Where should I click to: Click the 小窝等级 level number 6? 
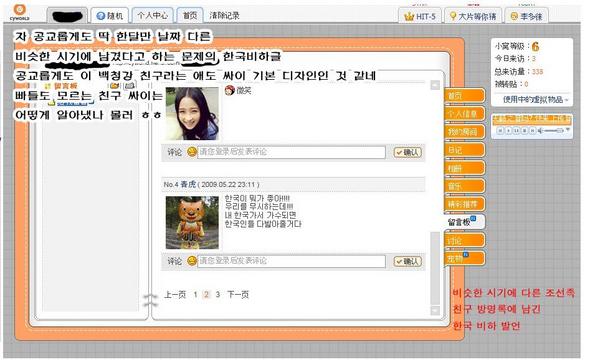(x=535, y=47)
